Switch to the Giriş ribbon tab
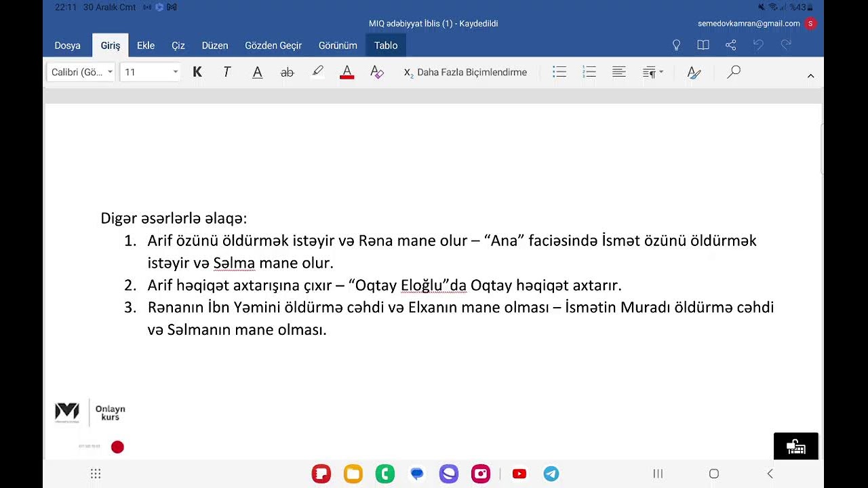Viewport: 868px width, 488px height. [x=110, y=45]
